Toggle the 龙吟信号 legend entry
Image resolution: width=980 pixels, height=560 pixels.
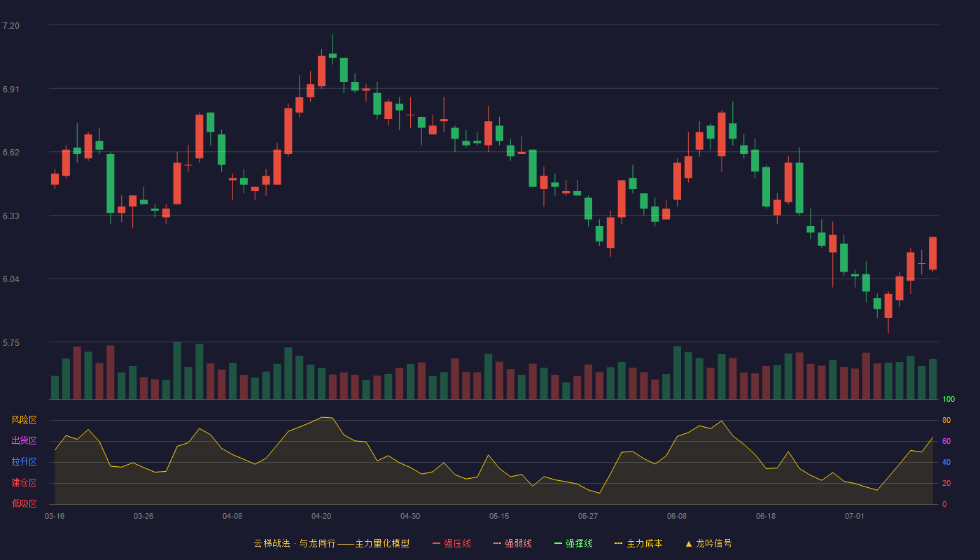(708, 543)
